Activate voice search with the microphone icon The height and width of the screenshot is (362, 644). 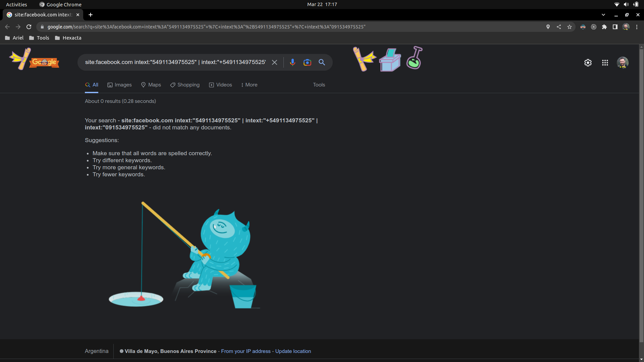tap(292, 62)
